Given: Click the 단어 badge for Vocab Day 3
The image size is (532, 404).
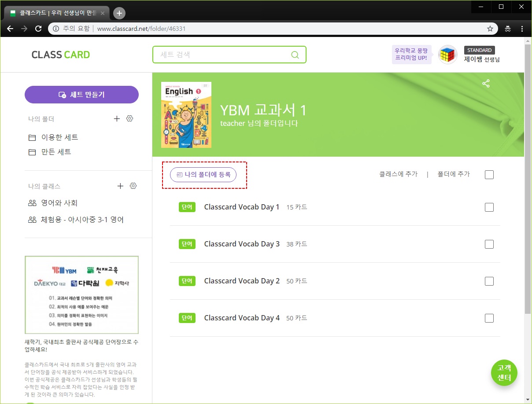Looking at the screenshot, I should click(x=187, y=244).
